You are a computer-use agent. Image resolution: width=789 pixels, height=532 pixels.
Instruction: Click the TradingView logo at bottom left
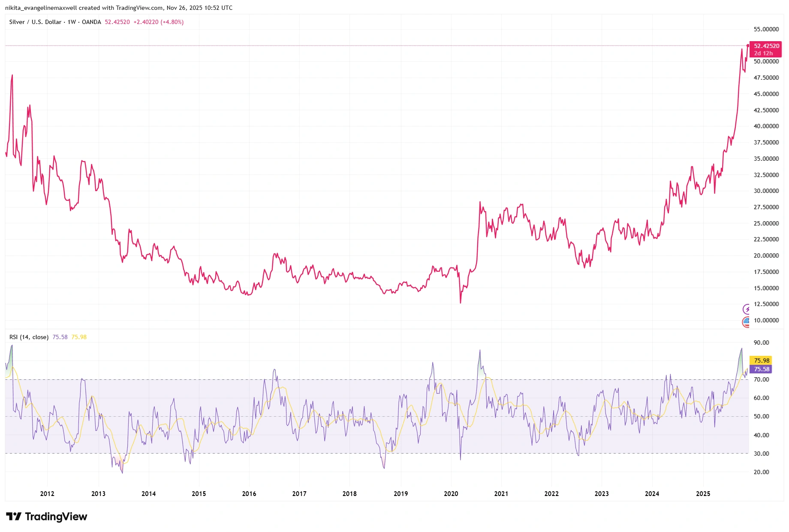click(x=46, y=517)
